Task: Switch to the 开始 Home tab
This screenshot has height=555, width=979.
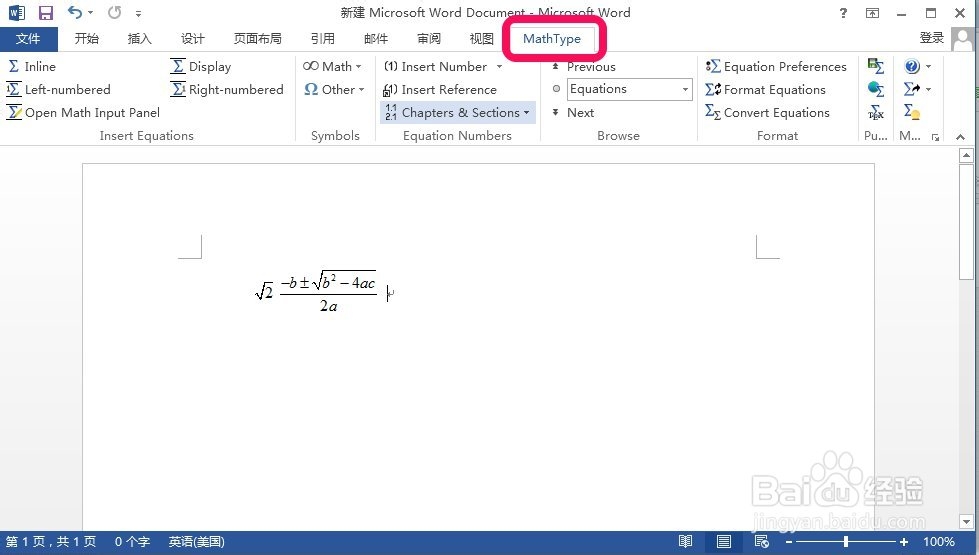Action: coord(87,39)
